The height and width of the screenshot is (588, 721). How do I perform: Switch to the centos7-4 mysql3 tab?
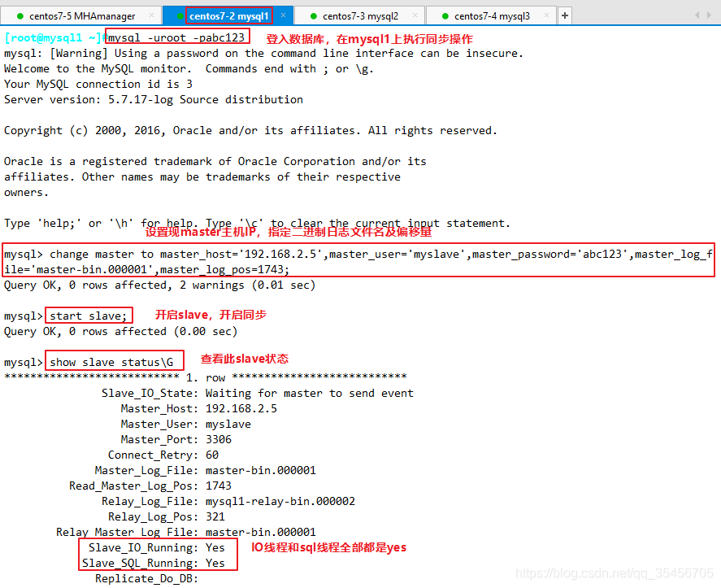pyautogui.click(x=492, y=16)
